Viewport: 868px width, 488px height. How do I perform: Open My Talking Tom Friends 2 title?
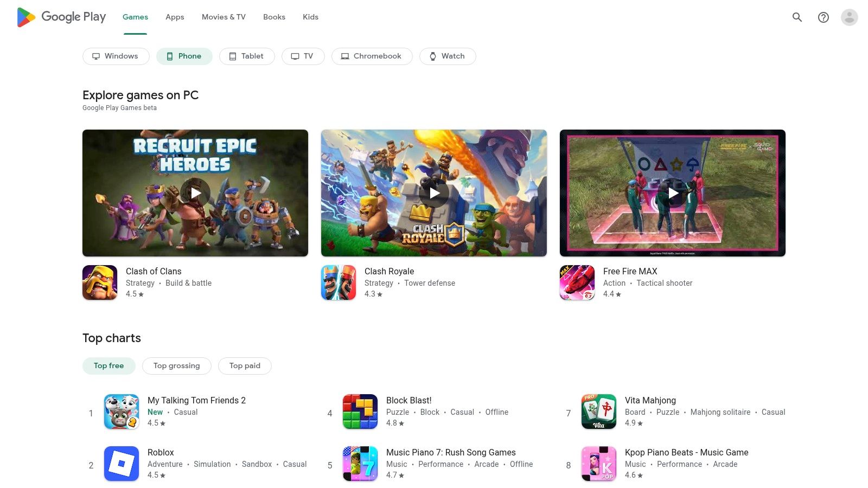tap(196, 400)
